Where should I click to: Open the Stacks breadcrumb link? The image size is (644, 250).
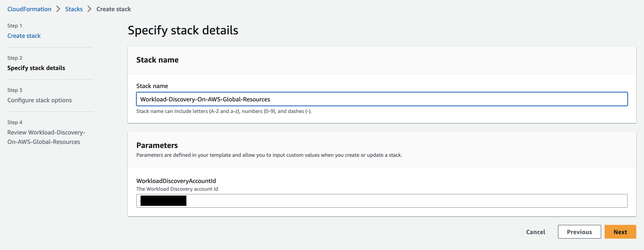point(74,9)
